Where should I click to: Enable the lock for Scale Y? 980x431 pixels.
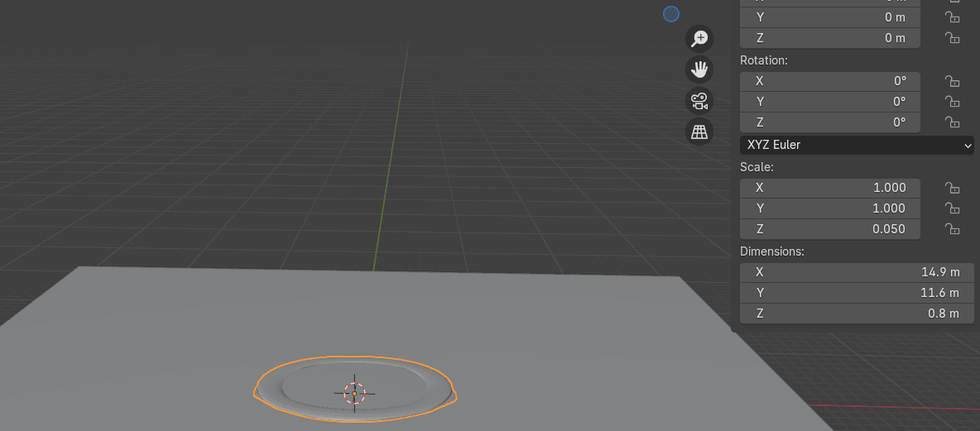[x=953, y=208]
